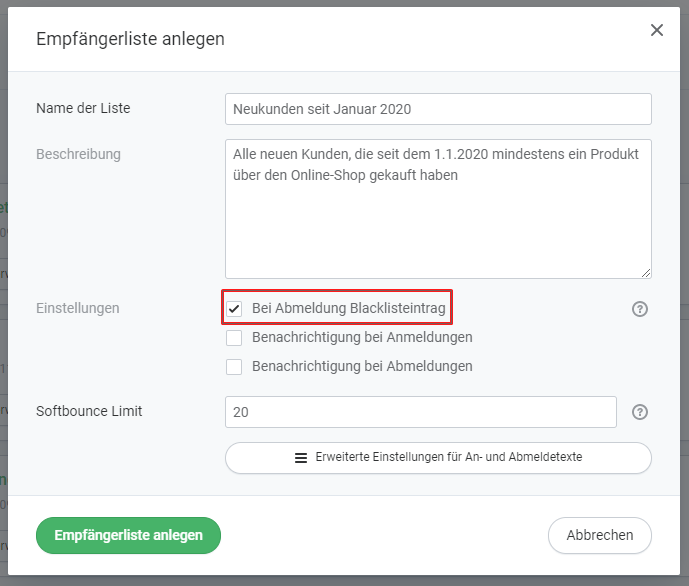Grab the Beschreibung textarea resize handle
Image resolution: width=689 pixels, height=586 pixels.
[646, 272]
